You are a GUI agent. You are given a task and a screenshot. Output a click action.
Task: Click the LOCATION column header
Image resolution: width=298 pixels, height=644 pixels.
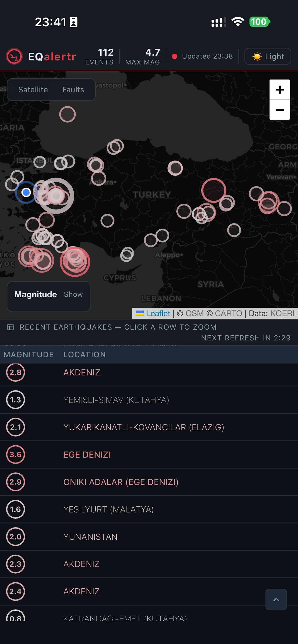coord(85,355)
